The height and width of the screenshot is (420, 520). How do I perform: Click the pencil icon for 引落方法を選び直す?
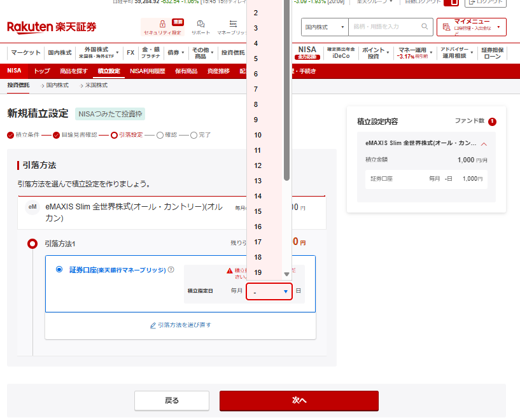point(153,326)
